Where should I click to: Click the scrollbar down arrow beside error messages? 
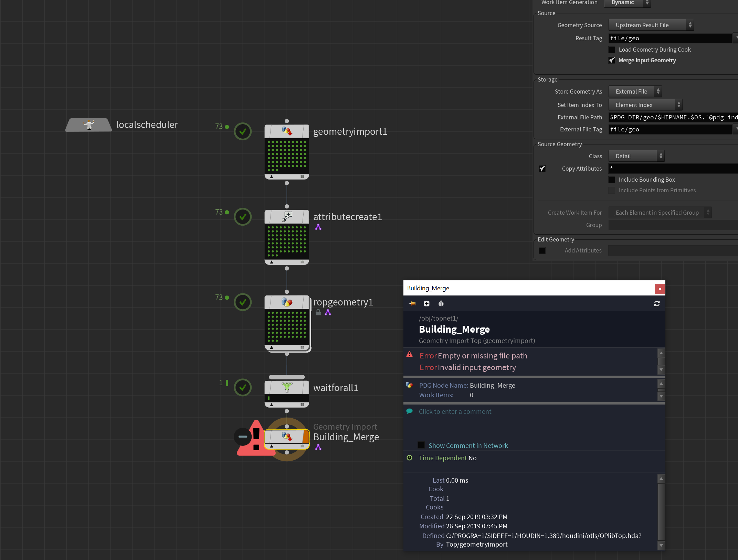click(x=661, y=370)
